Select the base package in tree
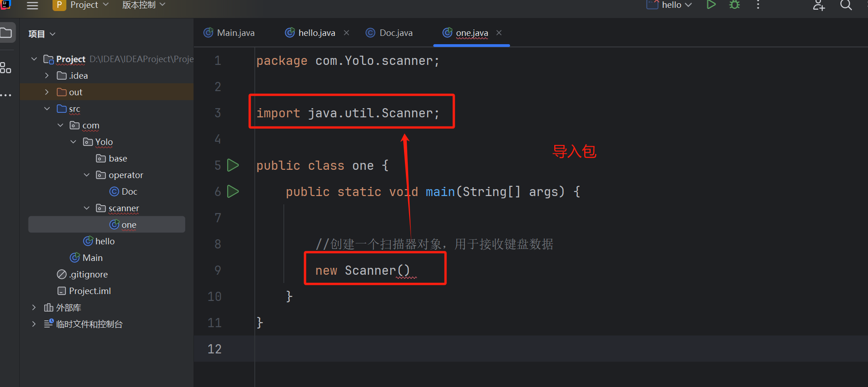Screen dimensions: 868x387 118,158
